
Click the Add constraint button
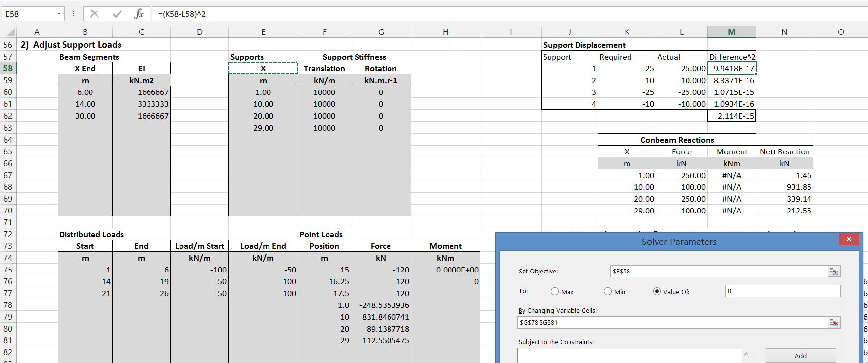coord(800,356)
